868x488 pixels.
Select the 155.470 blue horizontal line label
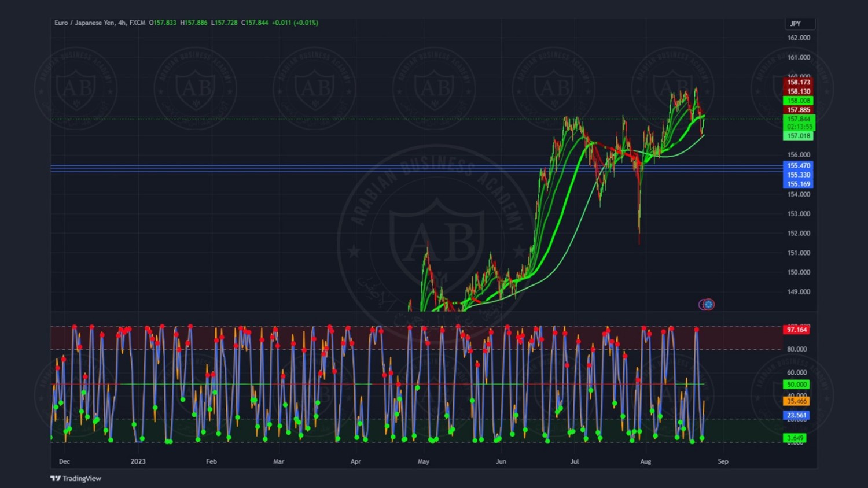[799, 165]
